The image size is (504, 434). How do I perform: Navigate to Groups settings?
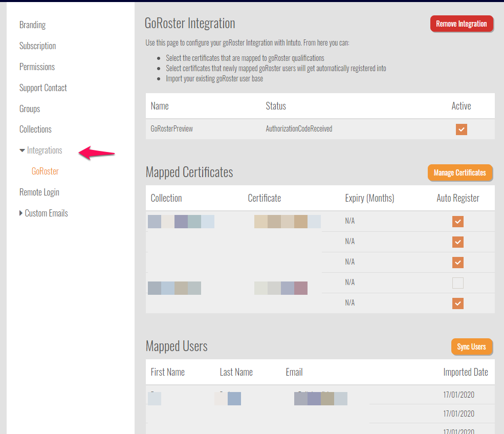(x=30, y=109)
